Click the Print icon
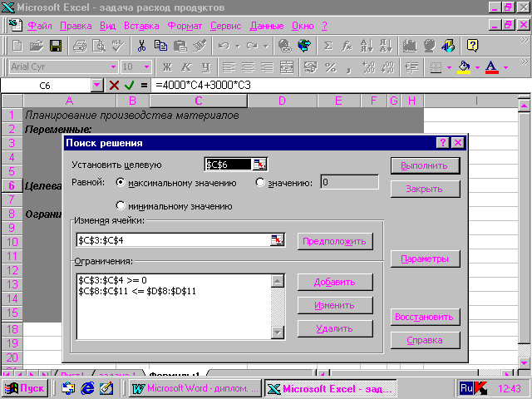The height and width of the screenshot is (399, 532). click(x=80, y=46)
